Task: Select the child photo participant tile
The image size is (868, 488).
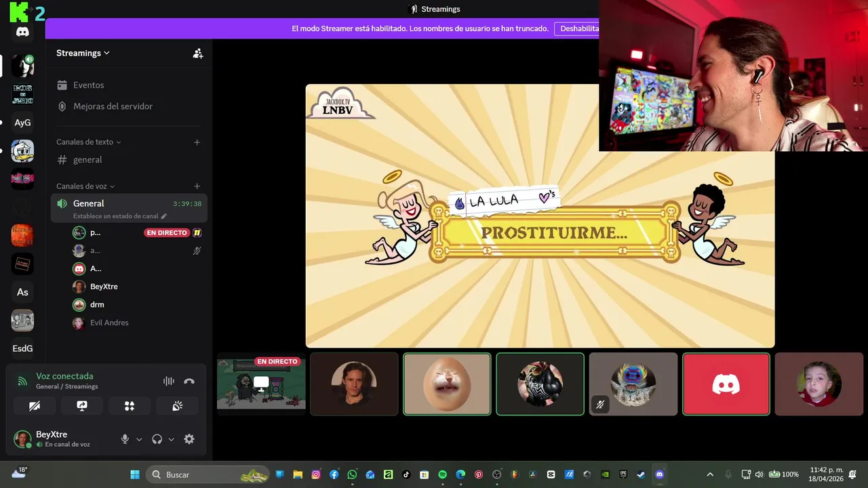Action: (819, 384)
